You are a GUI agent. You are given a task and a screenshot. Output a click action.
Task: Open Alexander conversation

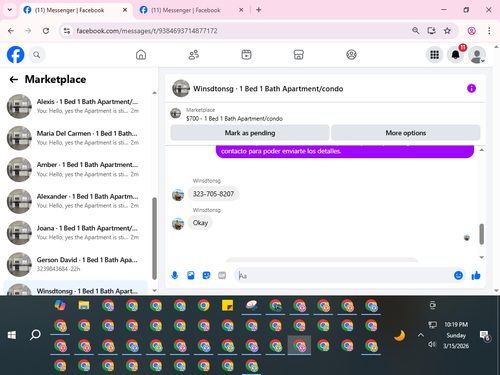coord(75,201)
